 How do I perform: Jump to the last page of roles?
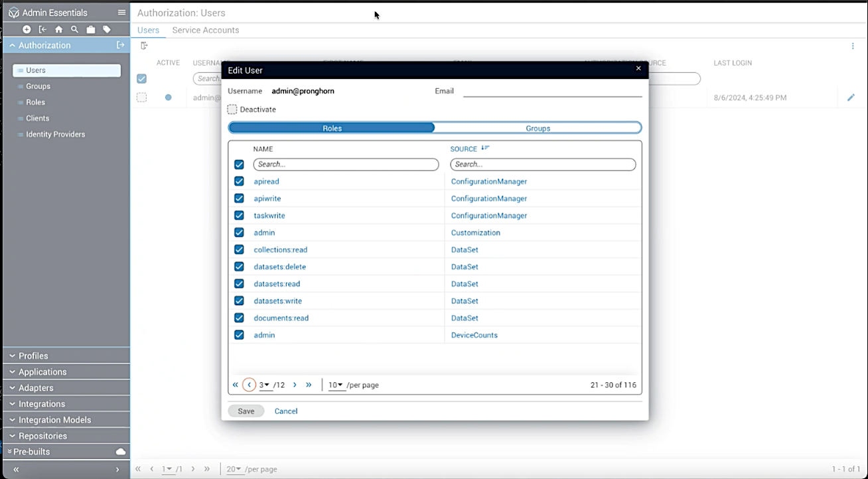point(309,385)
